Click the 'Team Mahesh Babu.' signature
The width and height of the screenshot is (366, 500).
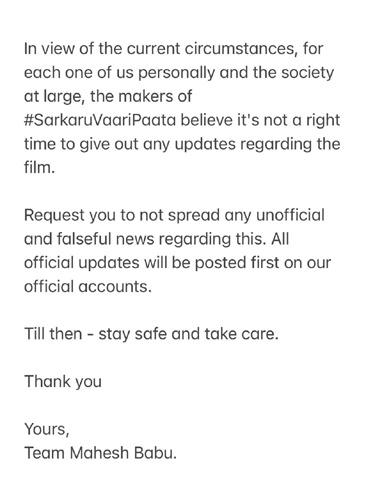pos(100,453)
